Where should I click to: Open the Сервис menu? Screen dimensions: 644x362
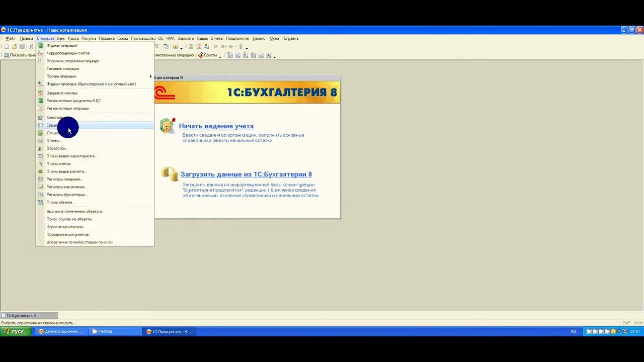coord(259,38)
